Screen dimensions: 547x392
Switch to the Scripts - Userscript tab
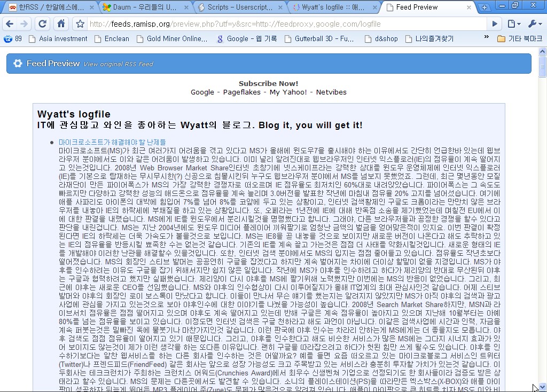point(239,7)
